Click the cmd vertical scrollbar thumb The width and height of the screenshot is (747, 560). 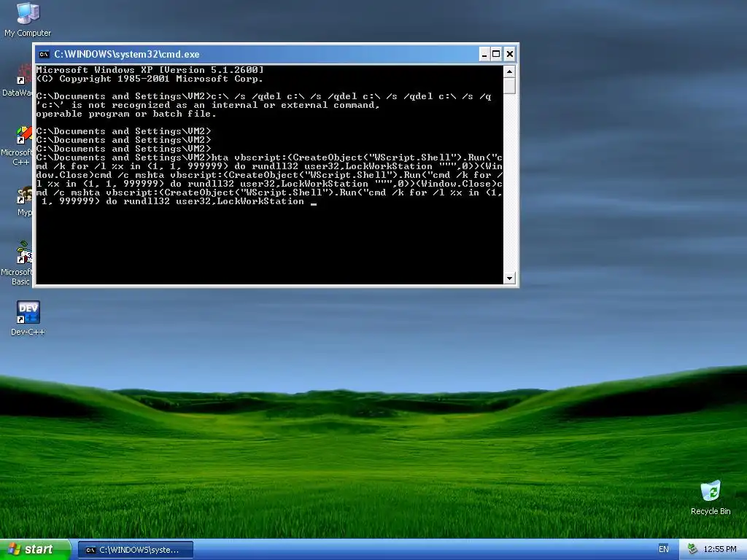509,86
